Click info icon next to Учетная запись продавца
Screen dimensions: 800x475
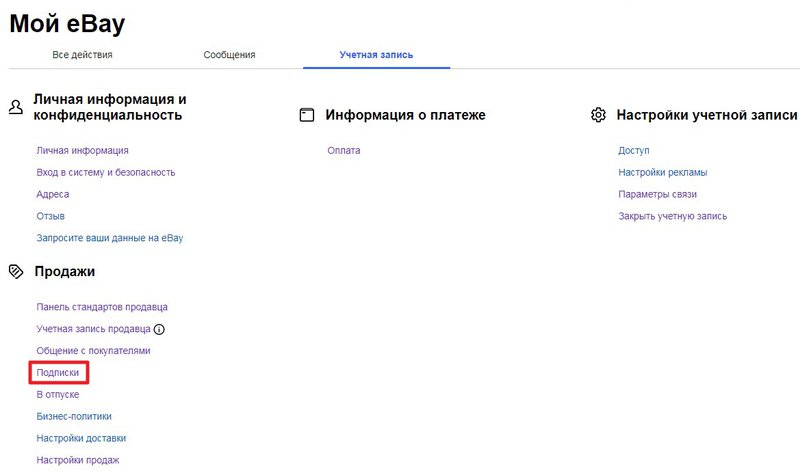click(159, 330)
